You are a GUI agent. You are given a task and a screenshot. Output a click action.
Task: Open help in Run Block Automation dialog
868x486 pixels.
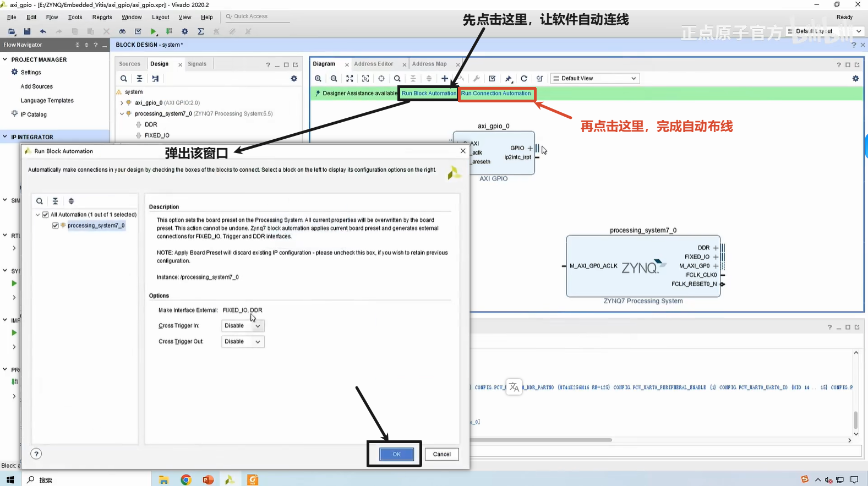click(x=36, y=454)
